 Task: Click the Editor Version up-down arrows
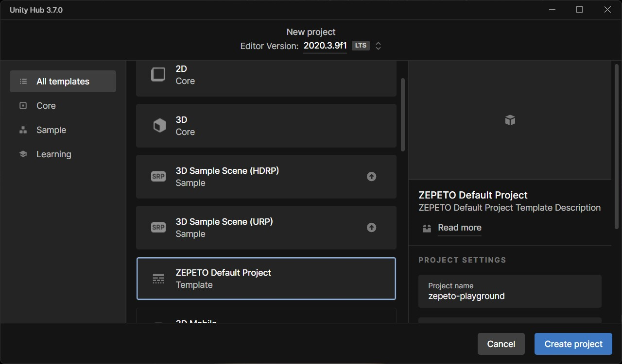click(378, 46)
